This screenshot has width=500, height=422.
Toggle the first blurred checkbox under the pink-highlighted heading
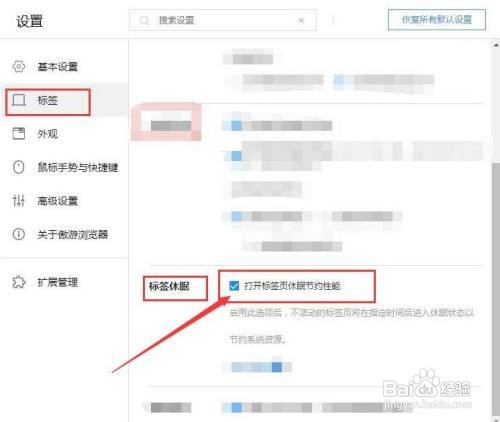click(x=236, y=126)
